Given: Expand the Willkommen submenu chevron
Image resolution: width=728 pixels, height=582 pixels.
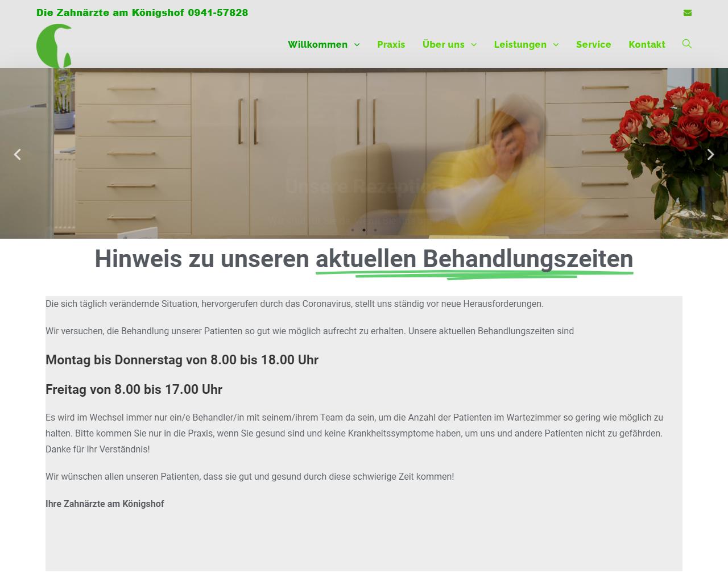Looking at the screenshot, I should pos(357,45).
